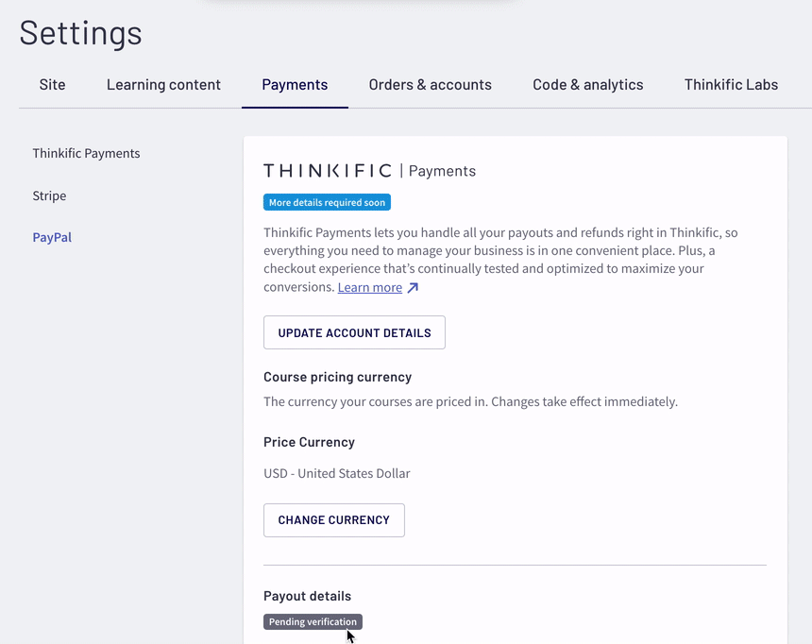Click the external arrow icon beside Learn more
Viewport: 812px width, 644px height.
pyautogui.click(x=413, y=288)
